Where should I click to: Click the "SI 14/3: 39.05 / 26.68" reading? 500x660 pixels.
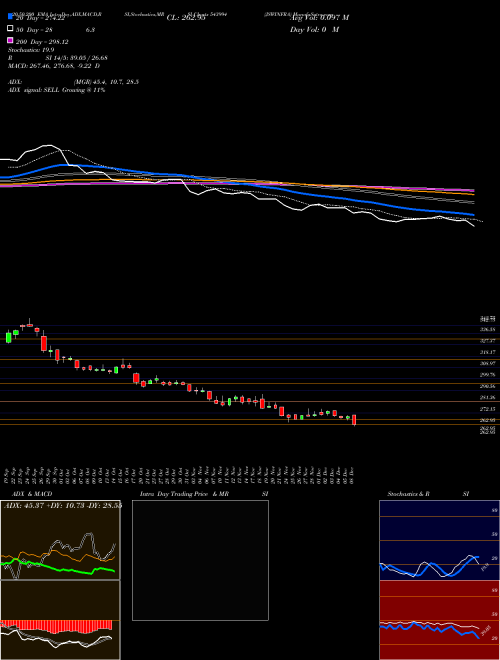tap(77, 58)
